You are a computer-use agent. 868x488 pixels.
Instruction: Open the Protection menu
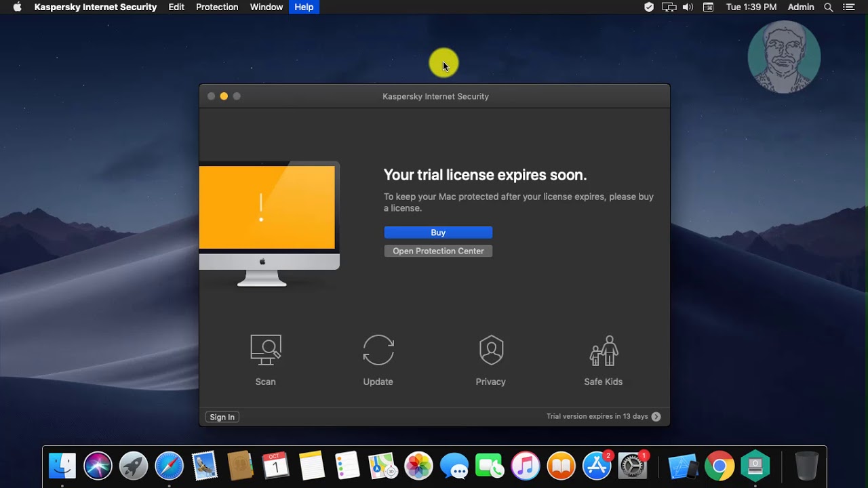217,7
